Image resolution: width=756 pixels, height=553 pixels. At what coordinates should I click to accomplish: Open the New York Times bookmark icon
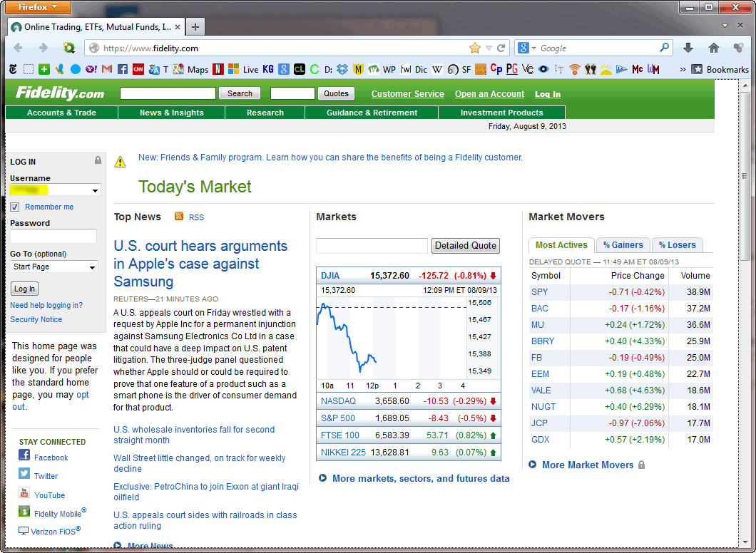pos(13,69)
